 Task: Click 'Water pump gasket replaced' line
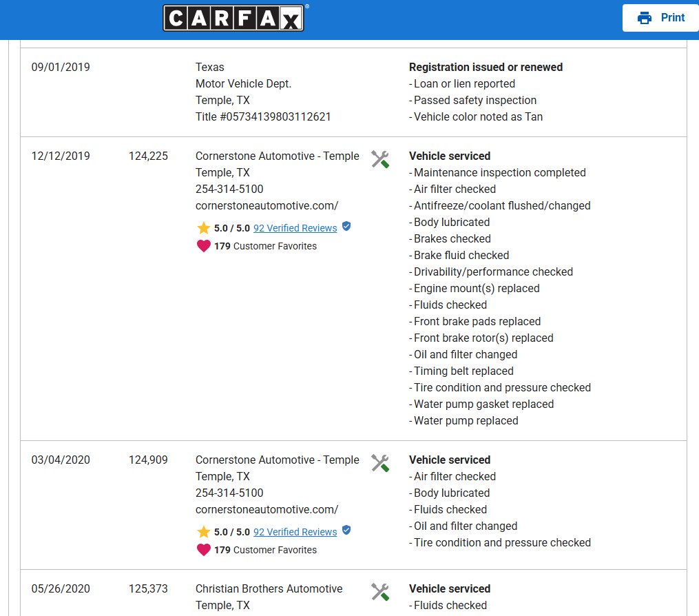coord(481,404)
